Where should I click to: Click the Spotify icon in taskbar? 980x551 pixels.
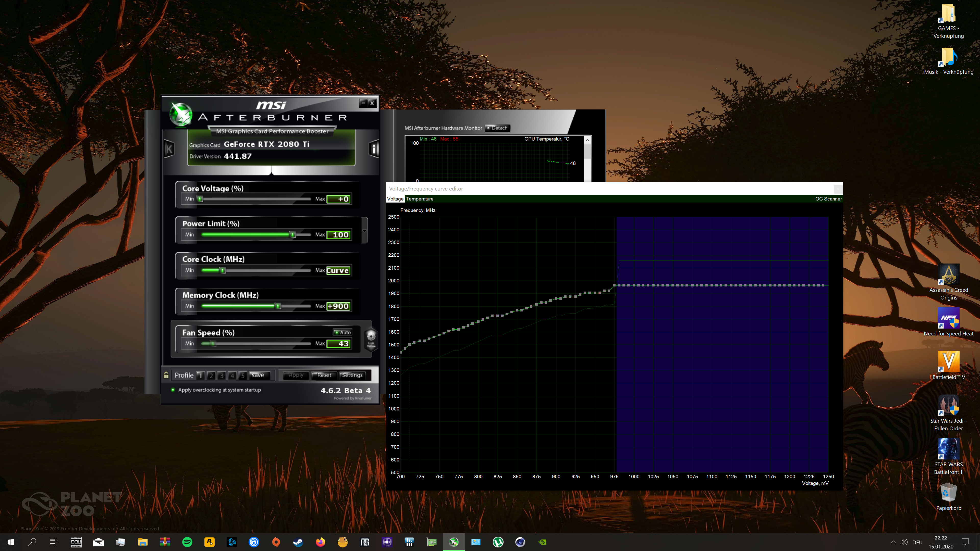(x=187, y=542)
